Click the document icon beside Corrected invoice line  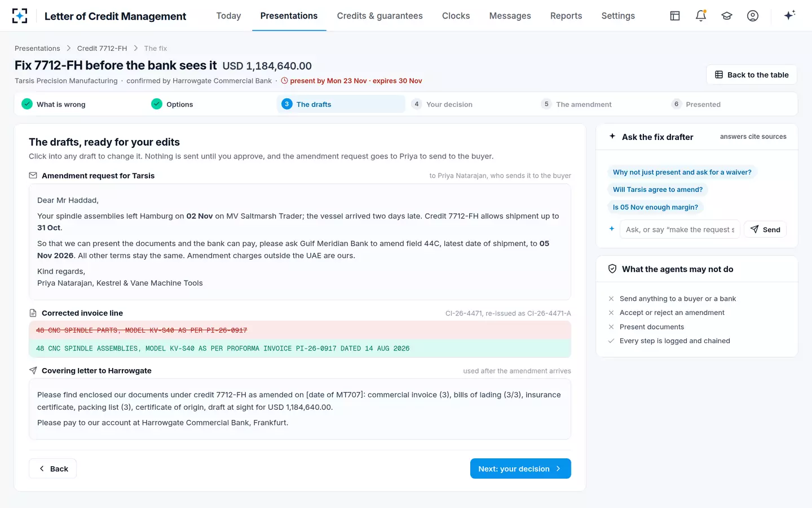click(x=33, y=313)
